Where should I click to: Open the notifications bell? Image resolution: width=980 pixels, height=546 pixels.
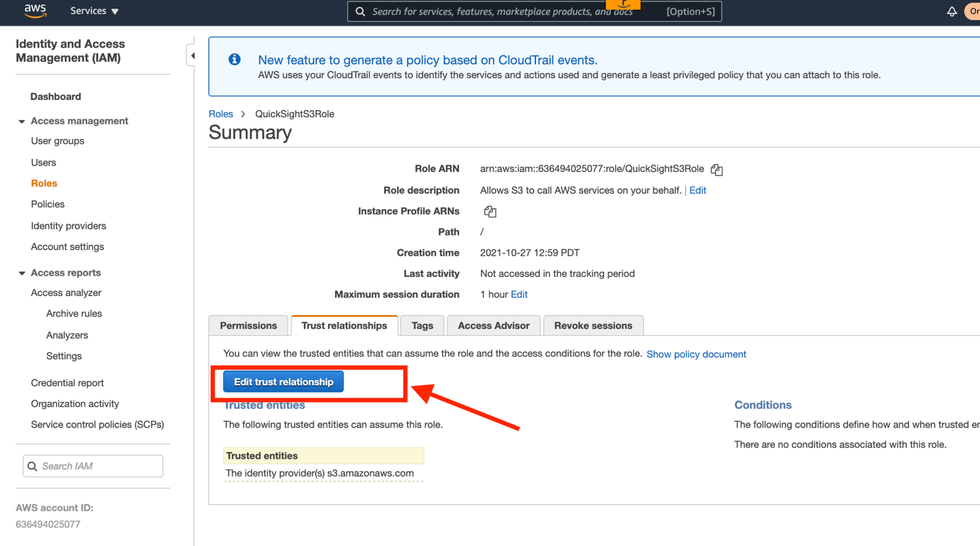tap(952, 11)
